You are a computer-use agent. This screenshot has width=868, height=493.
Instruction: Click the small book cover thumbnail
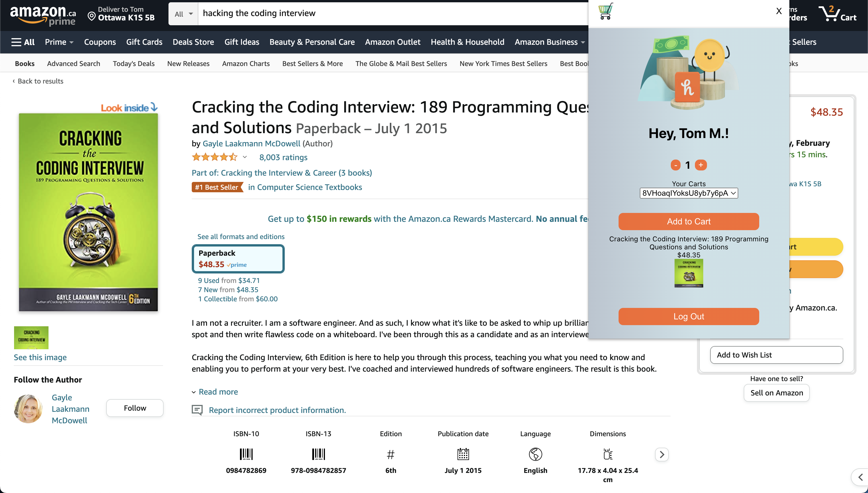31,337
